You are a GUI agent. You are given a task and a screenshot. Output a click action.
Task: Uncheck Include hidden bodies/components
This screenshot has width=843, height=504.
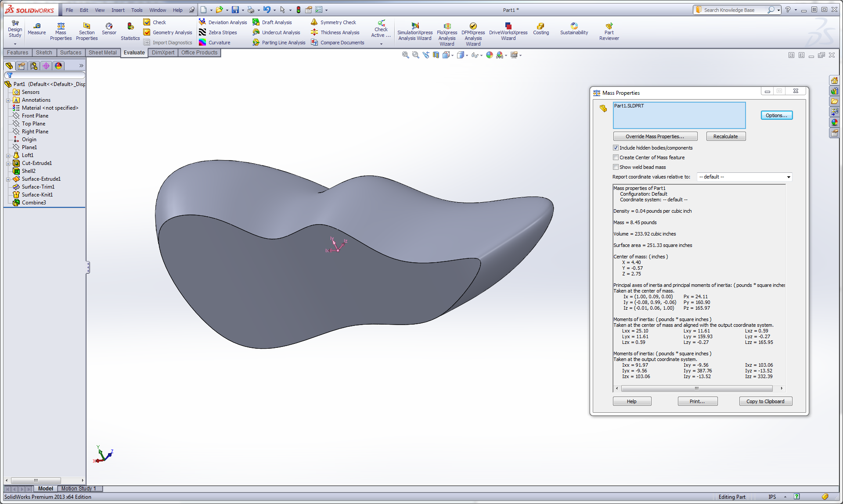point(616,148)
